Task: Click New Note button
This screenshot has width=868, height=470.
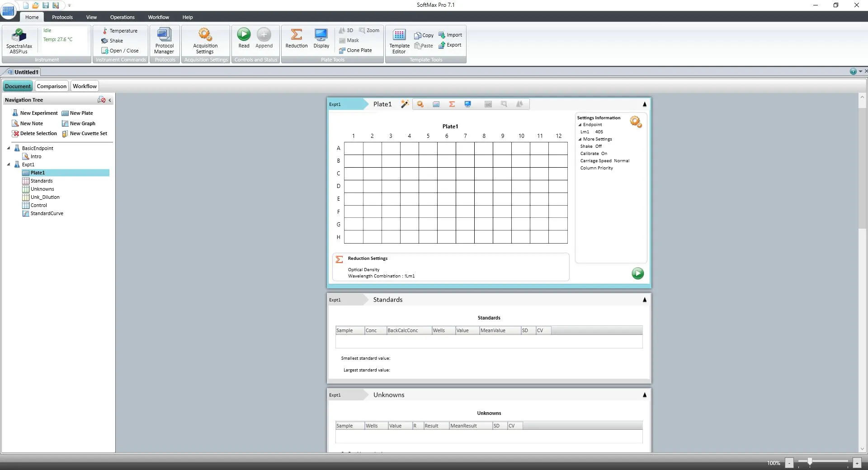Action: tap(28, 123)
